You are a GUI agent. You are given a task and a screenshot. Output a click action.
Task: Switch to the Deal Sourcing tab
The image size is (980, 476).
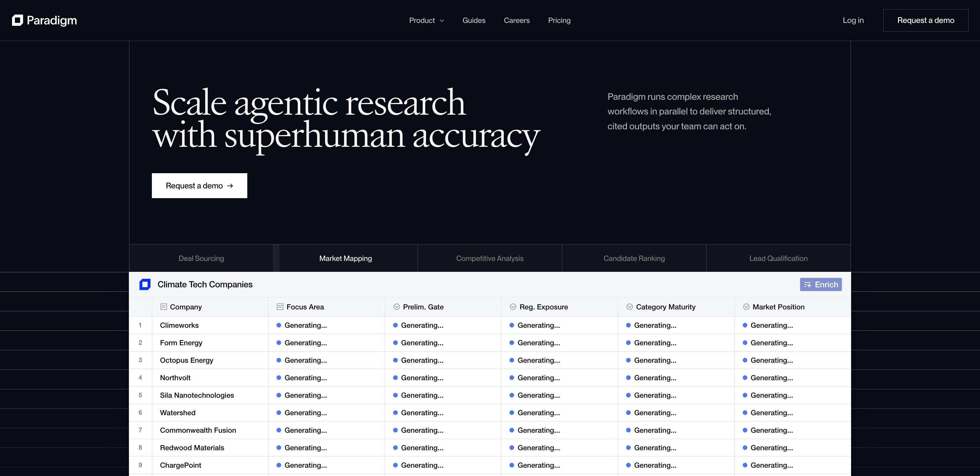tap(201, 258)
